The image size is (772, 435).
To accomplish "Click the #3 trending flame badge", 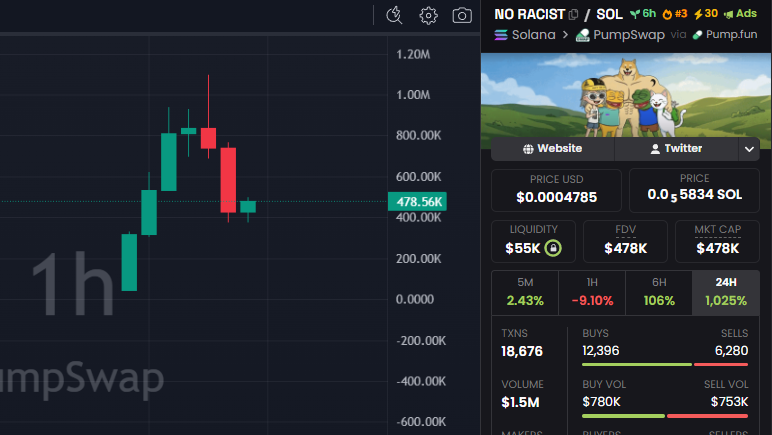I will [x=675, y=14].
